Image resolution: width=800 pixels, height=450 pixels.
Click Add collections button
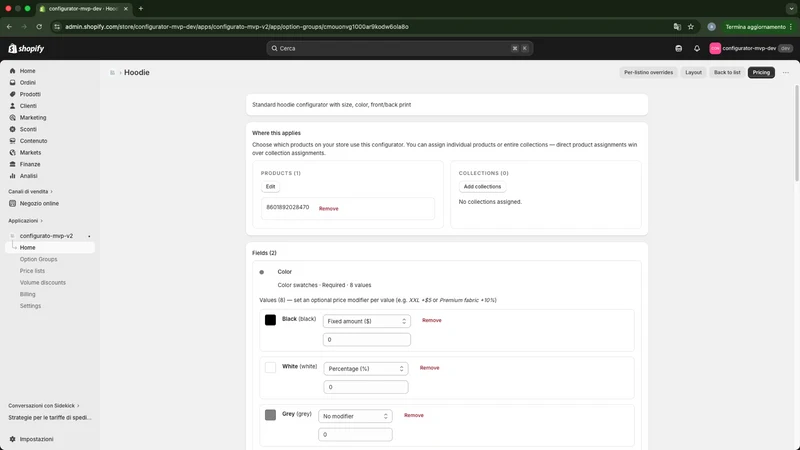click(x=482, y=187)
